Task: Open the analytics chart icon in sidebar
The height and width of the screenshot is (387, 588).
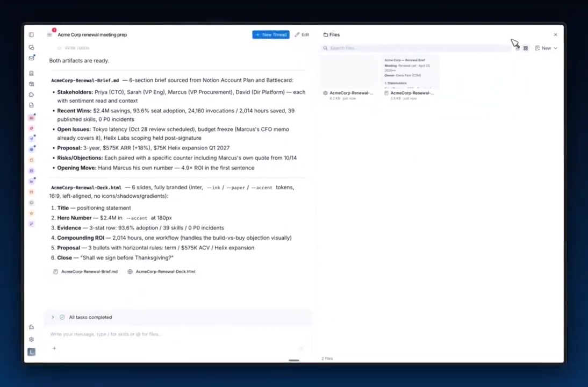Action: [x=32, y=327]
